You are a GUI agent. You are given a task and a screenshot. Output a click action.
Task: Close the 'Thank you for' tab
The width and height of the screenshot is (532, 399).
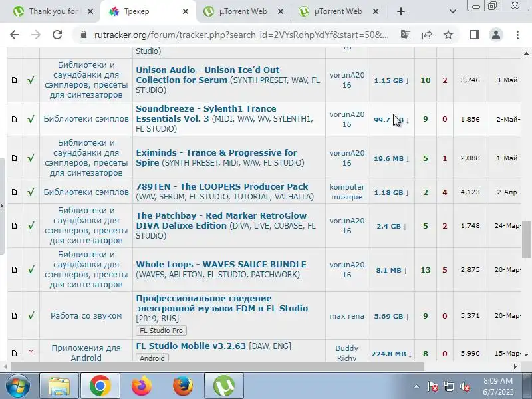(90, 11)
